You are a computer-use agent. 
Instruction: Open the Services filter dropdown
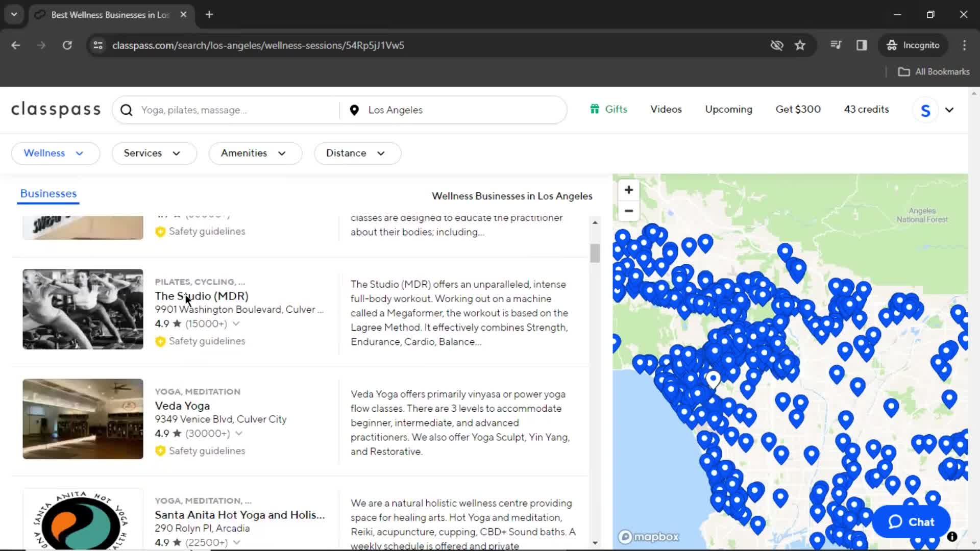154,154
